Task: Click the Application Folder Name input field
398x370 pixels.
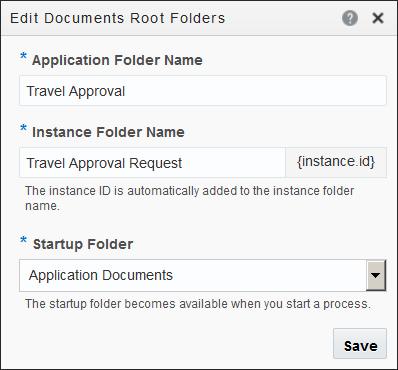Action: 203,91
